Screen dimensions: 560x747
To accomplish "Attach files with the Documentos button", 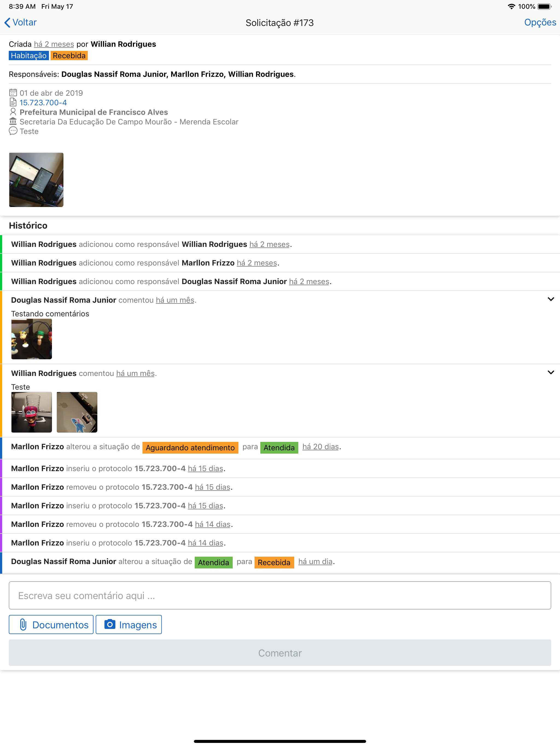I will pyautogui.click(x=51, y=625).
